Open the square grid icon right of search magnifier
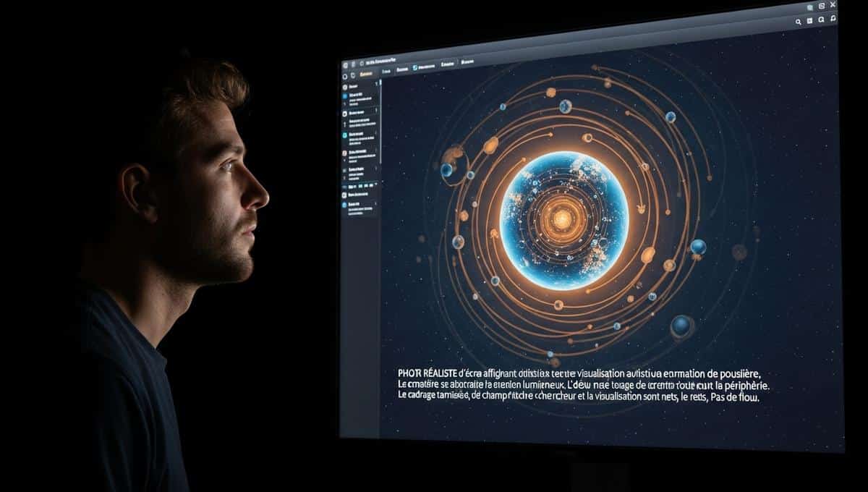Screen dimensions: 868x492 click(x=809, y=22)
